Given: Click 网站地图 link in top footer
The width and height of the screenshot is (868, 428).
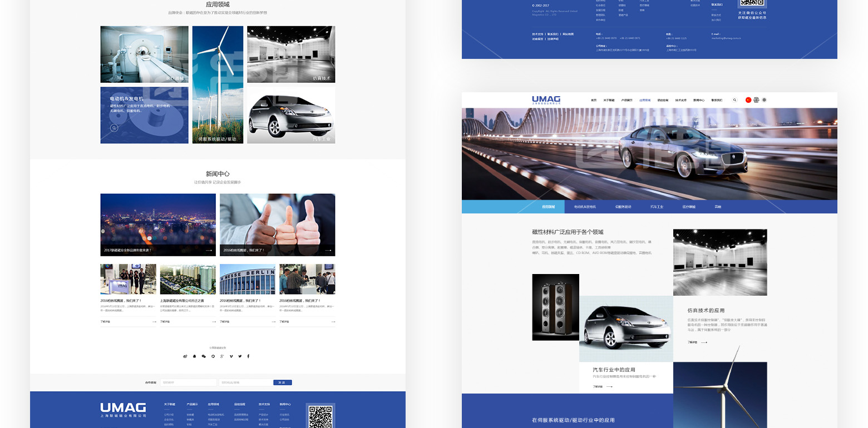Looking at the screenshot, I should click(x=568, y=34).
